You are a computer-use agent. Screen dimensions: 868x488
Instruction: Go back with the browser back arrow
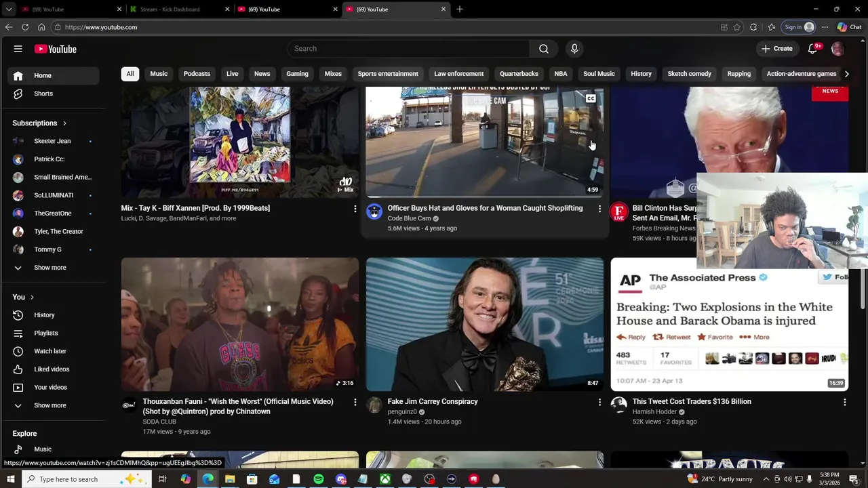8,27
